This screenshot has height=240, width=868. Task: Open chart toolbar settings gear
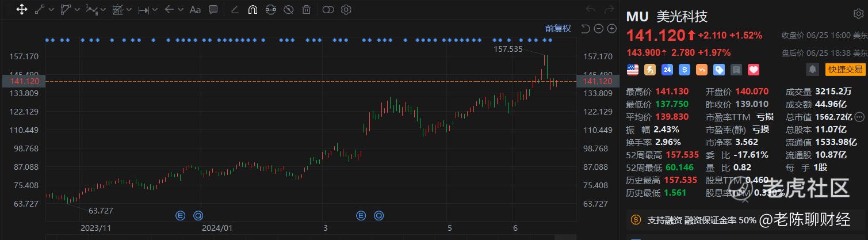(346, 9)
